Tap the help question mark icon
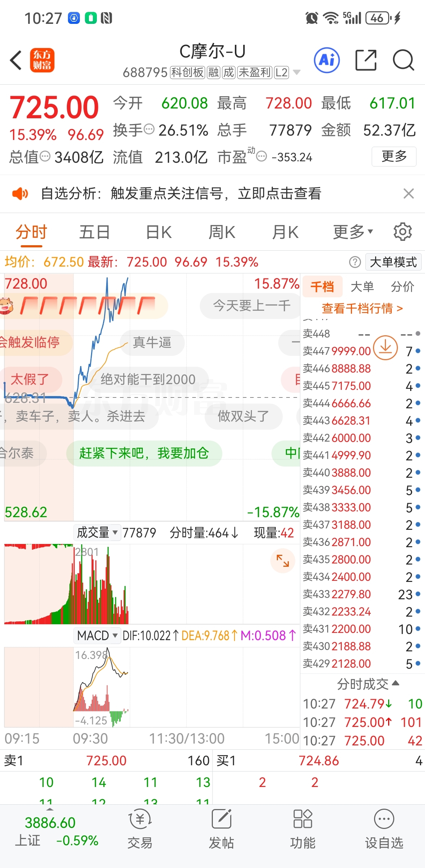 pos(355,262)
